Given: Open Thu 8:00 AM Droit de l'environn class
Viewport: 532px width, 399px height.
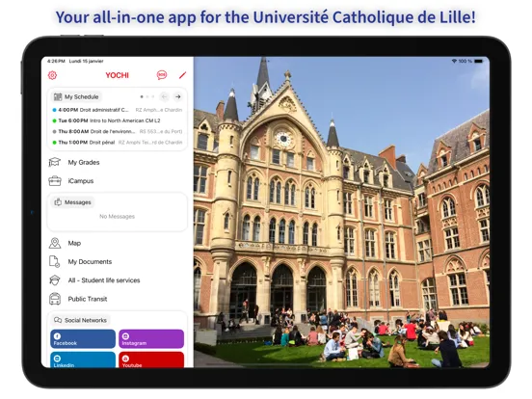Looking at the screenshot, I should [x=117, y=131].
